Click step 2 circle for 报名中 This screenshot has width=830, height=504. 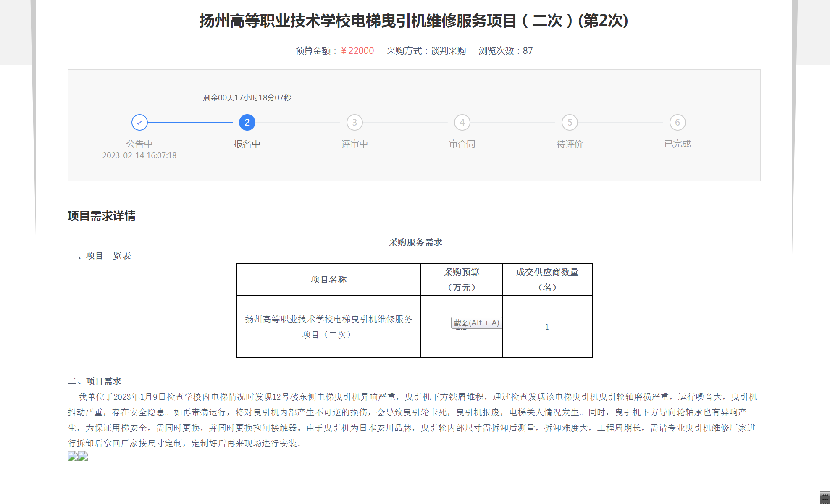click(x=247, y=123)
